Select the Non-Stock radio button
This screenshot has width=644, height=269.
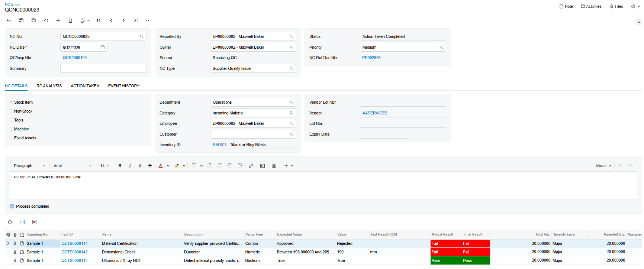click(12, 111)
